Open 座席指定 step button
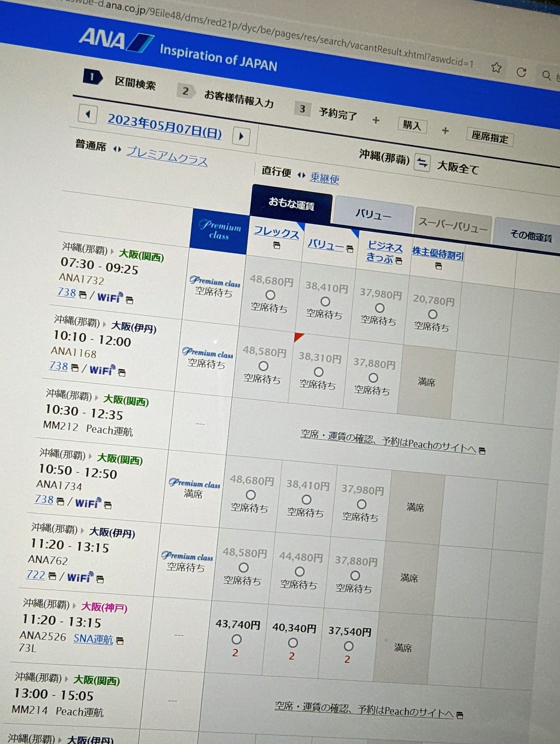Screen dimensions: 560x744 [x=490, y=136]
